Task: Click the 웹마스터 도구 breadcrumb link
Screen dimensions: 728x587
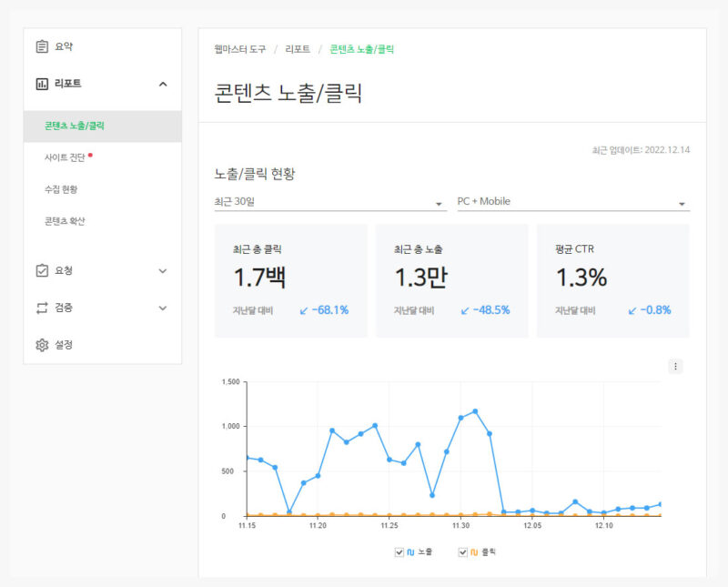Action: coord(240,48)
